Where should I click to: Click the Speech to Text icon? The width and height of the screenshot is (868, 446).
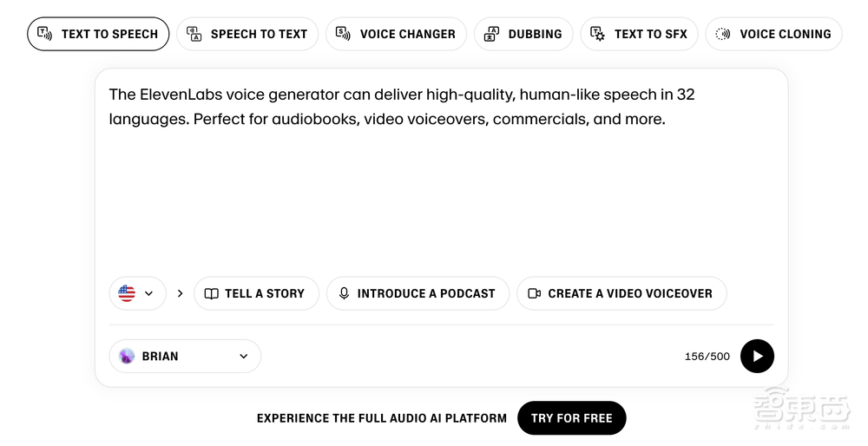click(x=194, y=34)
